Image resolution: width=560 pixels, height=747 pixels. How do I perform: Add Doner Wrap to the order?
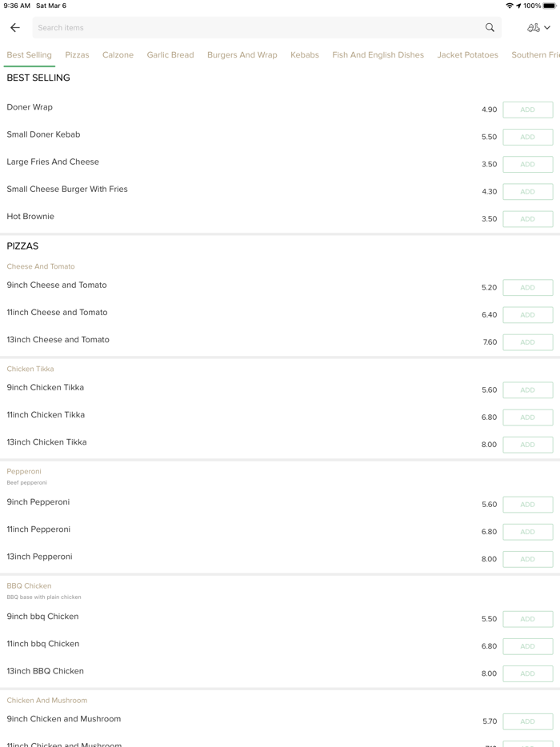coord(527,110)
